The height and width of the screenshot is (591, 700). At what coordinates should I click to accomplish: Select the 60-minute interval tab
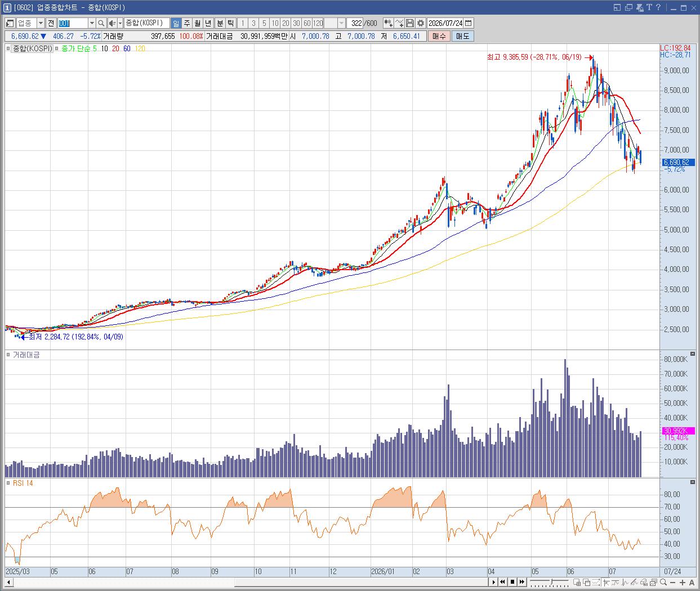(x=307, y=23)
